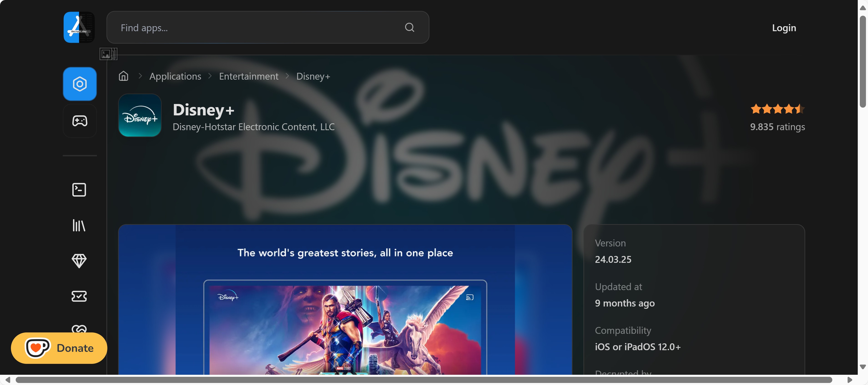Click the 9.835 ratings text
The width and height of the screenshot is (868, 385).
(x=777, y=127)
